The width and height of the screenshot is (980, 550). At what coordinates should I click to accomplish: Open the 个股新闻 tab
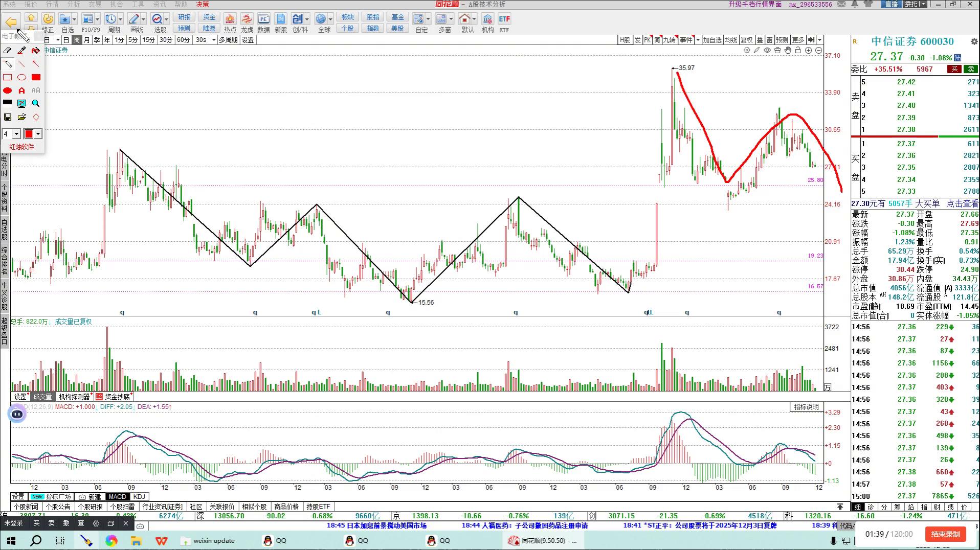tap(26, 507)
